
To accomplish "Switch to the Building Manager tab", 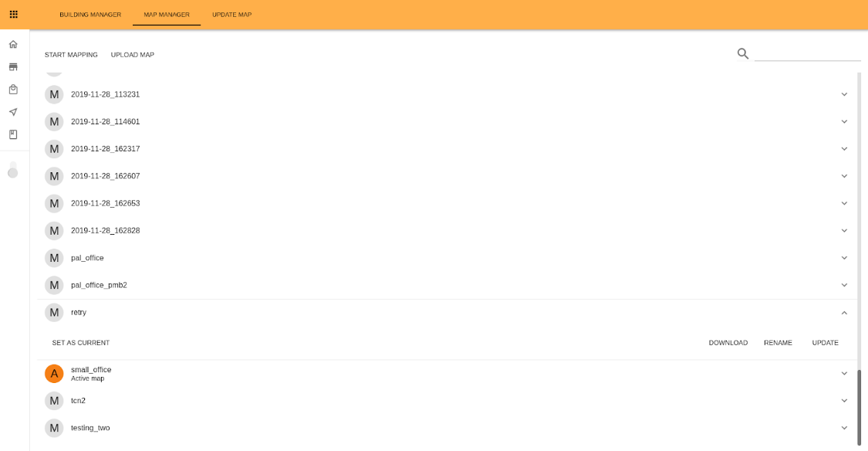I will click(x=90, y=15).
